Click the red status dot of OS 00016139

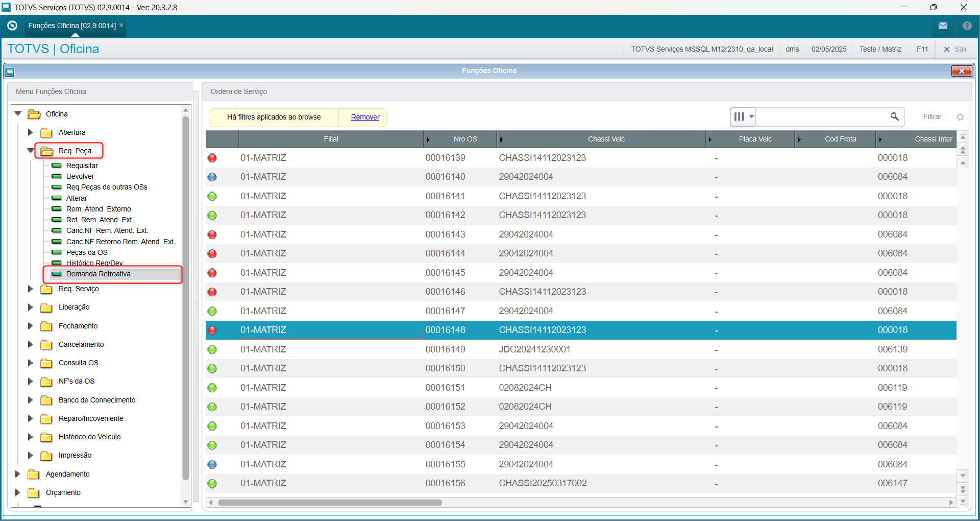[x=212, y=158]
